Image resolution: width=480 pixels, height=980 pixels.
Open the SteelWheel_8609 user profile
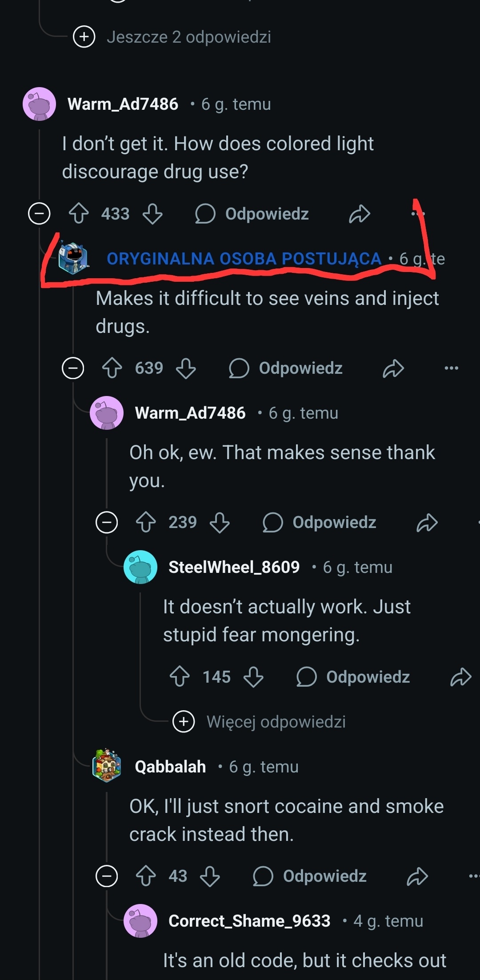[234, 567]
